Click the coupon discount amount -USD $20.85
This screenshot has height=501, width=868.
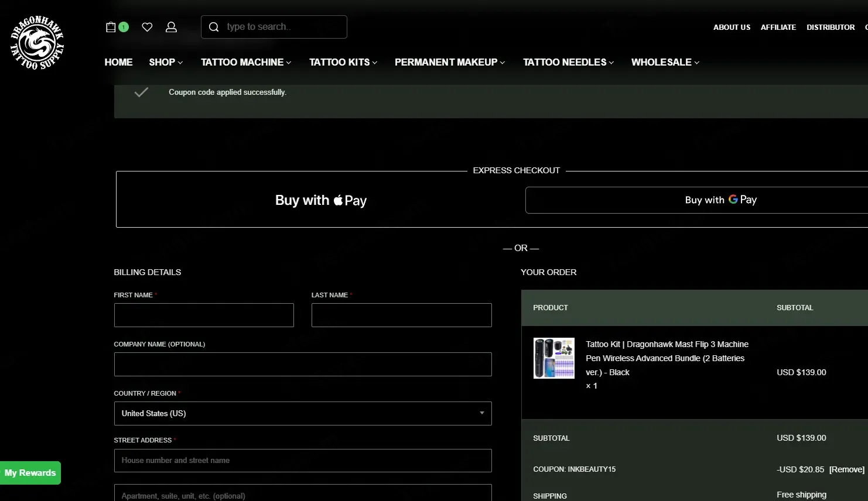800,469
